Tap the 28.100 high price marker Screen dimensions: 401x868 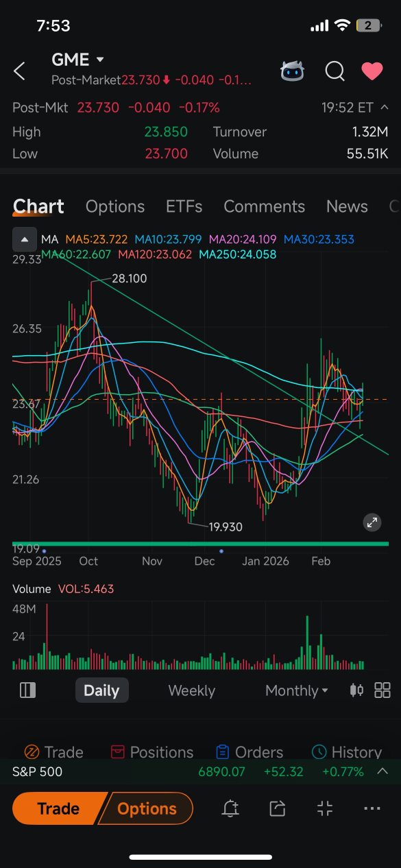click(x=130, y=278)
